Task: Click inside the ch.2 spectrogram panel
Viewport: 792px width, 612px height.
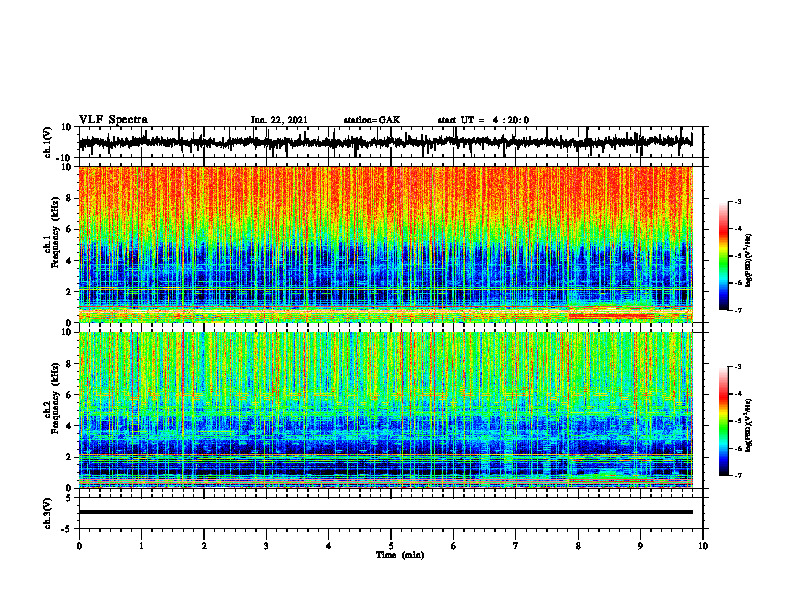Action: [385, 410]
